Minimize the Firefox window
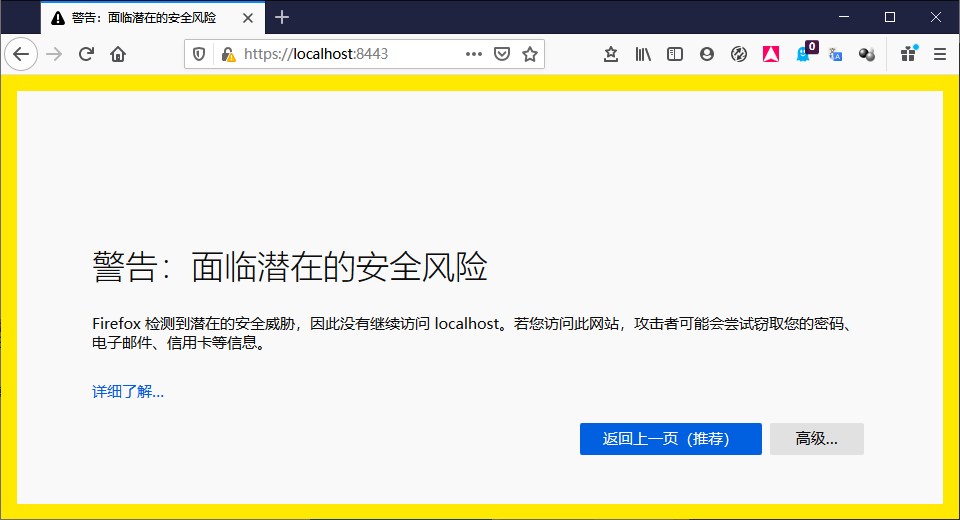 (x=844, y=17)
